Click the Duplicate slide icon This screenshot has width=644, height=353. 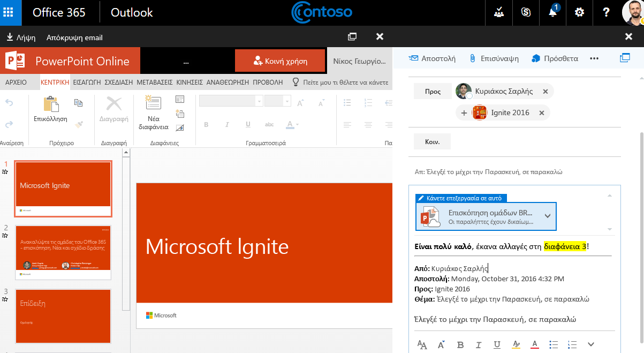tap(180, 114)
